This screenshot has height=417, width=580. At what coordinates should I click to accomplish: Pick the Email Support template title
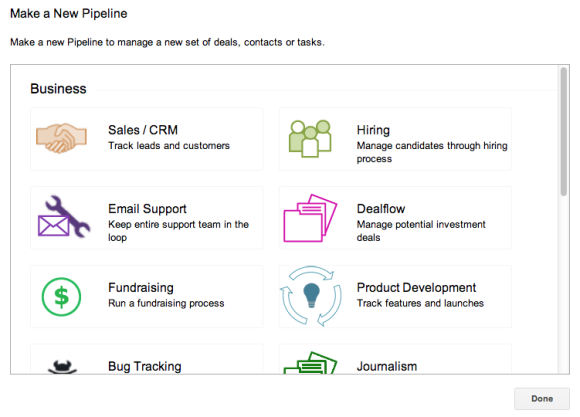tap(147, 209)
